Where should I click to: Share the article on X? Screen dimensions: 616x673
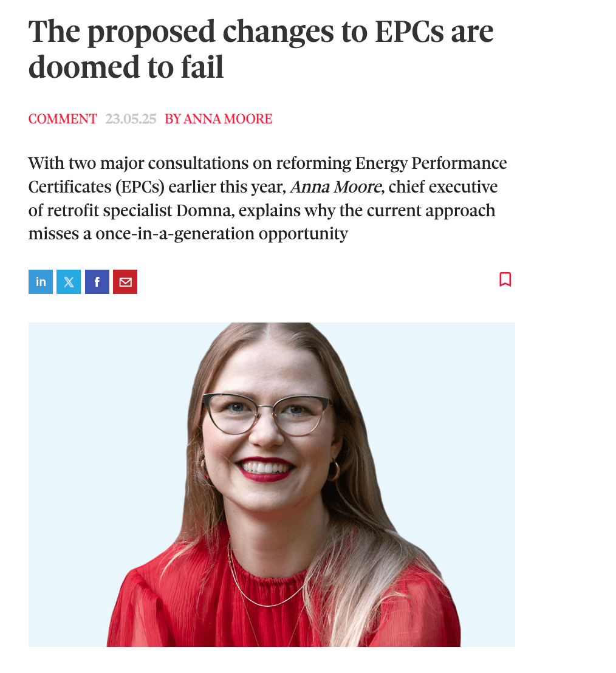(x=69, y=282)
